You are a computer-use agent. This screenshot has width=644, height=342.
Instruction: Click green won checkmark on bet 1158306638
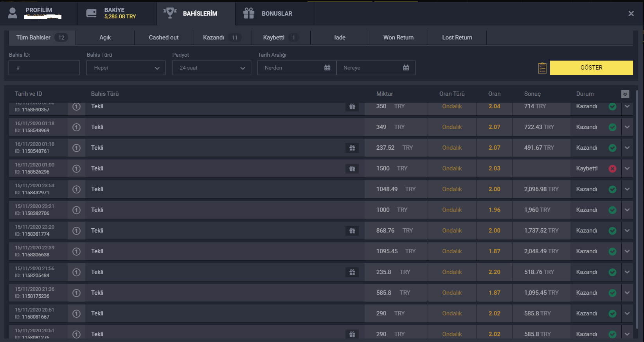point(613,251)
